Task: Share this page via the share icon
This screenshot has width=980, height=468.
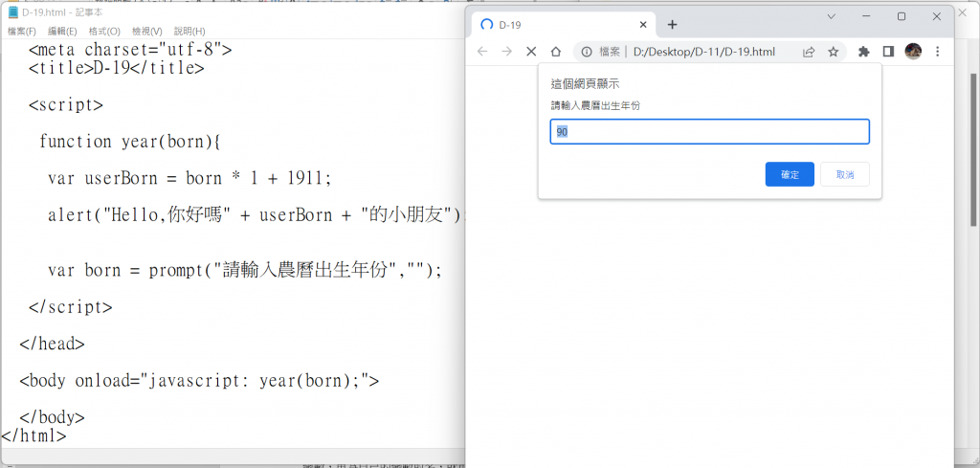Action: point(809,52)
